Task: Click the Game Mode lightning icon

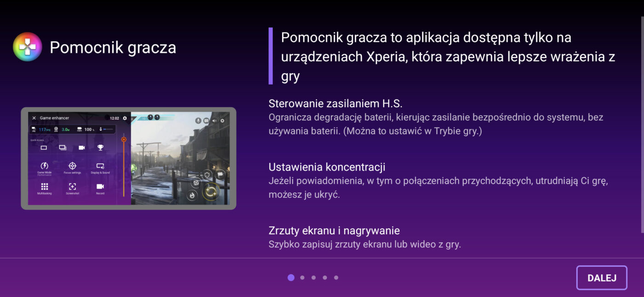Action: (x=45, y=166)
